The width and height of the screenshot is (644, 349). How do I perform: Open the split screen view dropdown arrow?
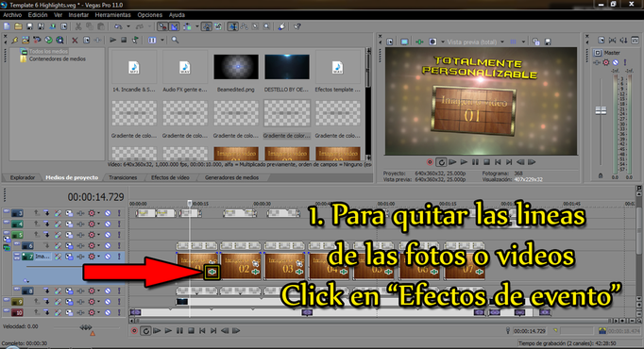[x=443, y=42]
